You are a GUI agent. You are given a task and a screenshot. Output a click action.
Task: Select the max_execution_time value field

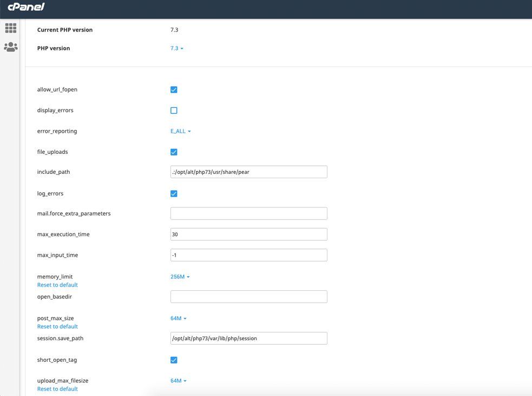click(248, 234)
